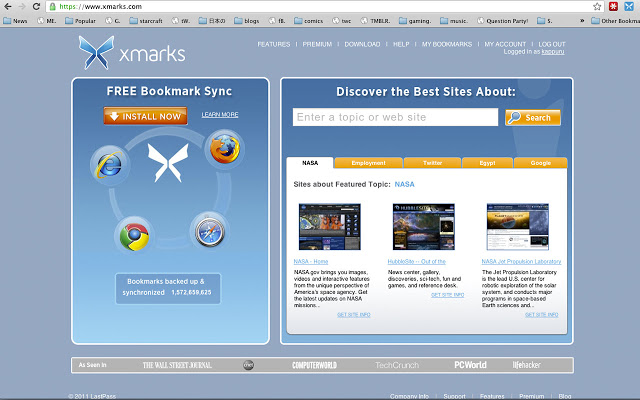Screen dimensions: 640x400
Task: Click the NASA - Home link
Action: click(x=311, y=262)
